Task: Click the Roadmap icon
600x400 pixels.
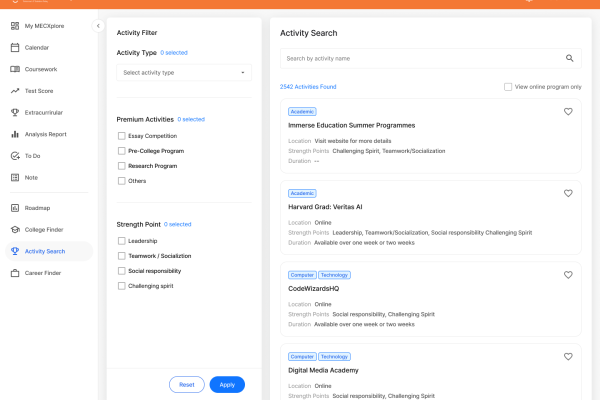Action: click(15, 208)
